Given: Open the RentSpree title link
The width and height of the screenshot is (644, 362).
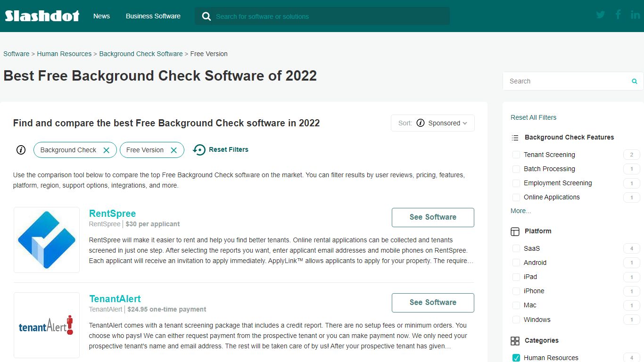Looking at the screenshot, I should pos(112,214).
